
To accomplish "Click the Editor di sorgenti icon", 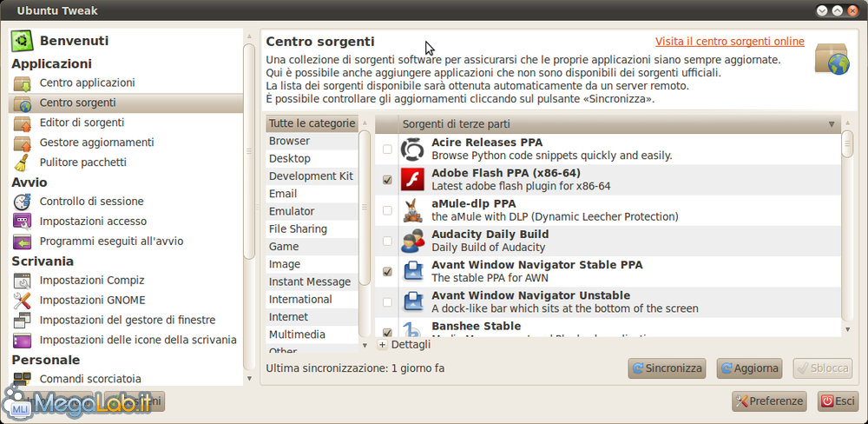I will click(23, 123).
